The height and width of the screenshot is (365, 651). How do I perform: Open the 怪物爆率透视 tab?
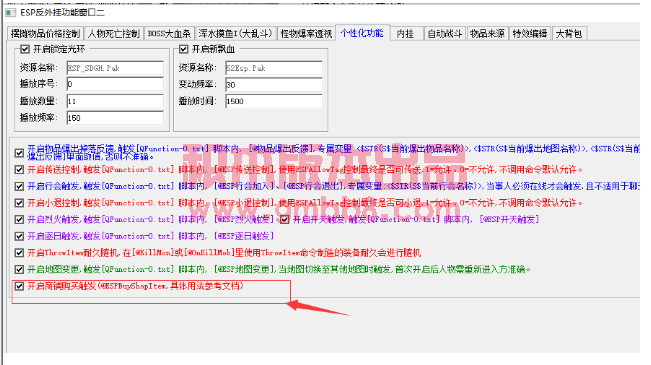(x=306, y=34)
